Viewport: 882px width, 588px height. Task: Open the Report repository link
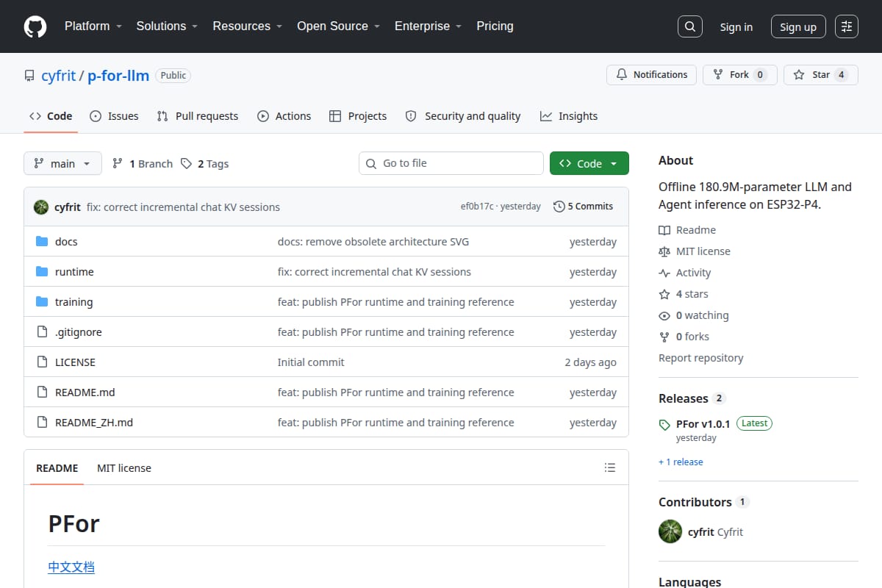(700, 358)
